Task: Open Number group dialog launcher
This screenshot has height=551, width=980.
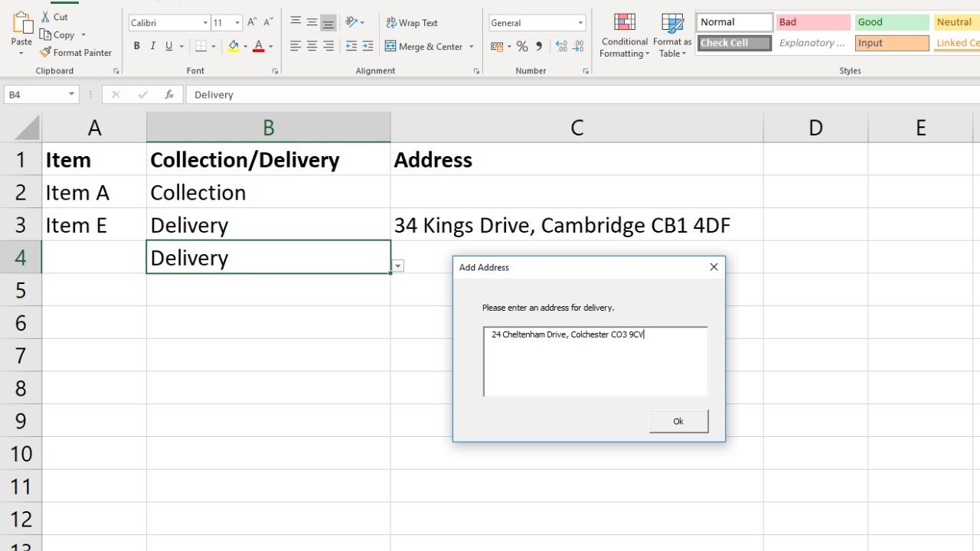Action: pos(586,71)
